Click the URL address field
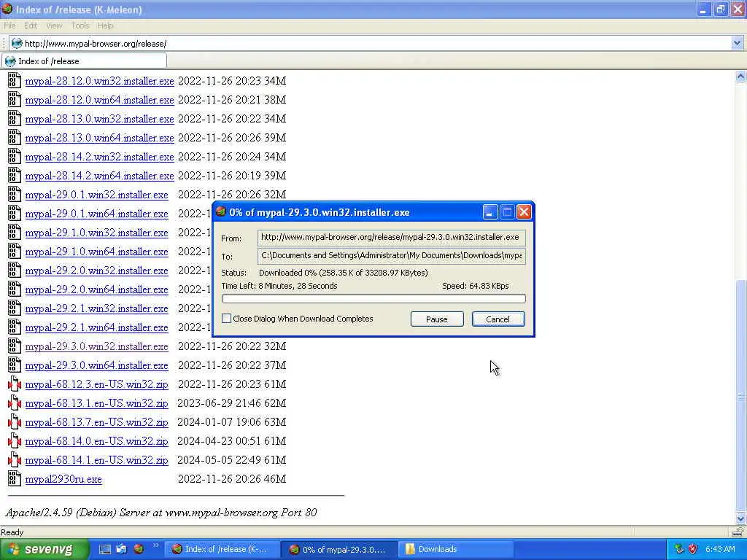This screenshot has height=560, width=747. pos(376,43)
